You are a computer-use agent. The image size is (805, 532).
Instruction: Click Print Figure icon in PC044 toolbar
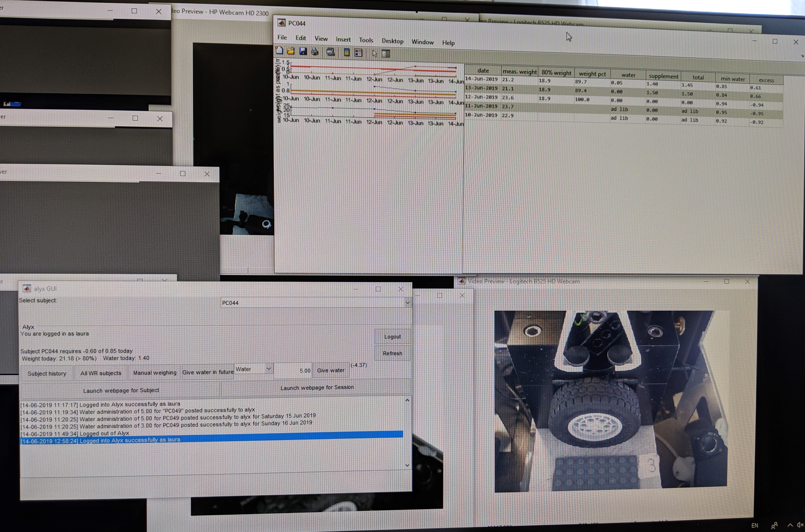pos(315,52)
